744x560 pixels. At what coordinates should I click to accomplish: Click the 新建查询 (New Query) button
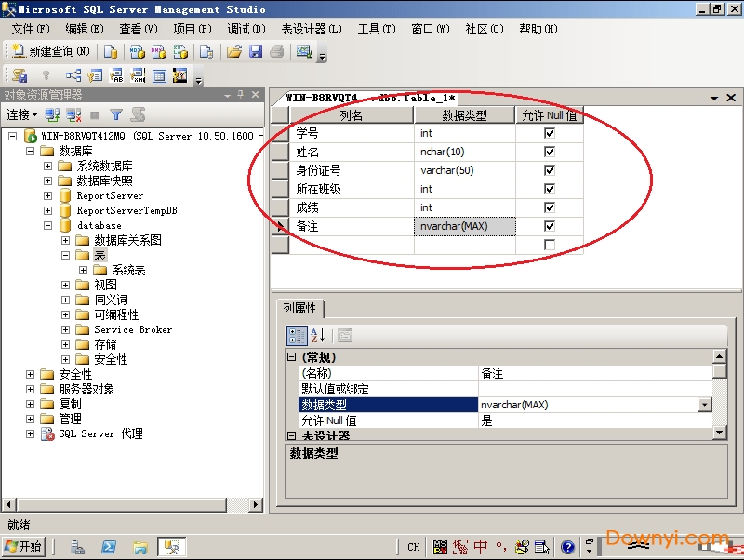tap(51, 52)
